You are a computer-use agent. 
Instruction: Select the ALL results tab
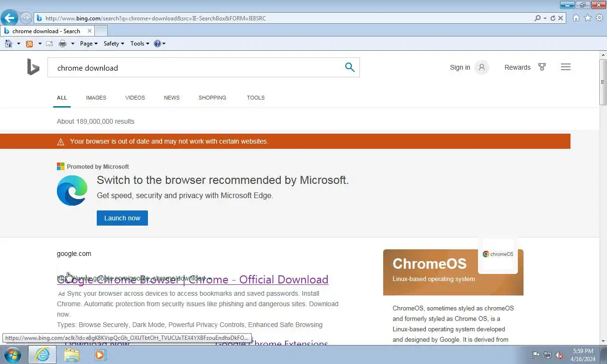click(x=62, y=98)
